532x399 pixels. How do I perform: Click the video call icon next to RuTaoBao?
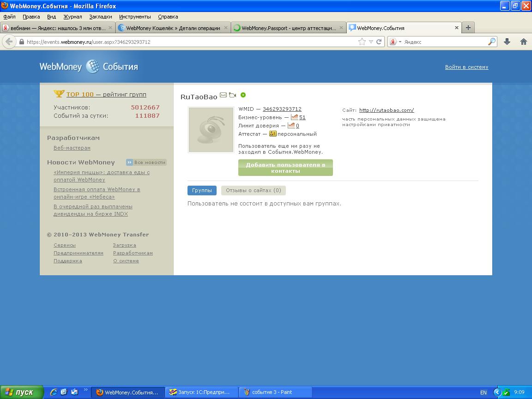[232, 95]
